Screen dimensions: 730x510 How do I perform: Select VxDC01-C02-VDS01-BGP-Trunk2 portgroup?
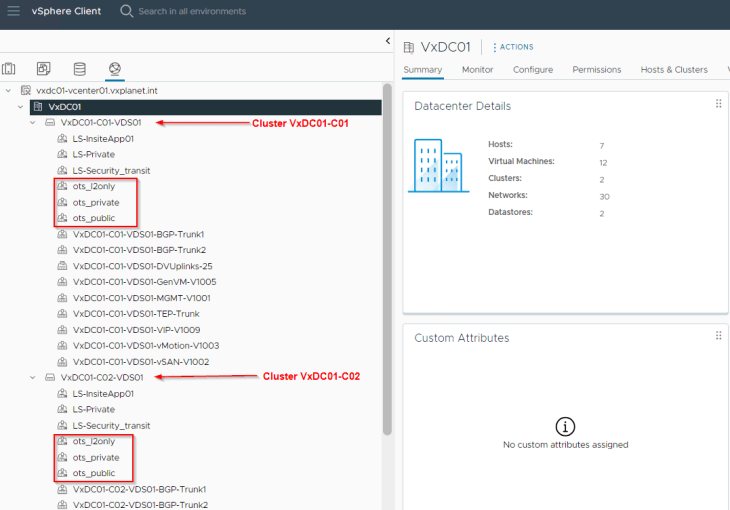click(x=140, y=505)
